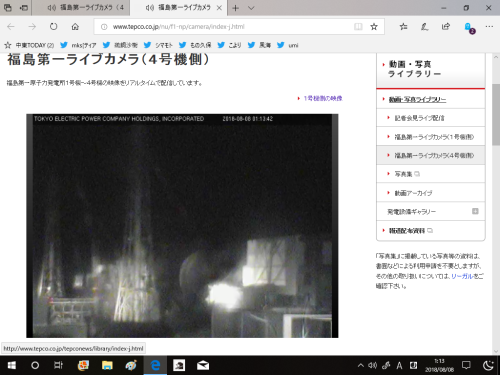The image size is (500, 375).
Task: Open Cortana search circle icon
Action: point(35,366)
